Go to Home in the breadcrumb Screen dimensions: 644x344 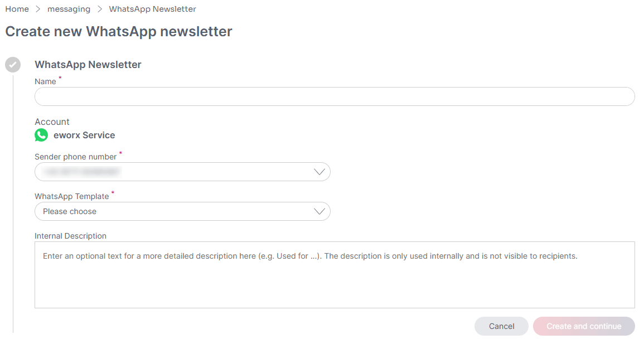click(17, 9)
